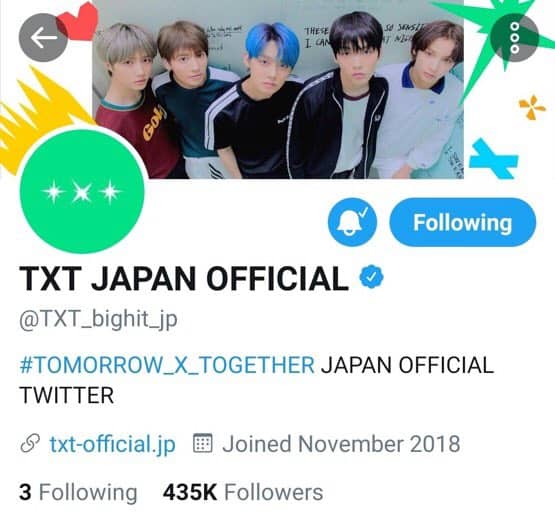Toggle the notification bell for this account
555x528 pixels.
(352, 222)
